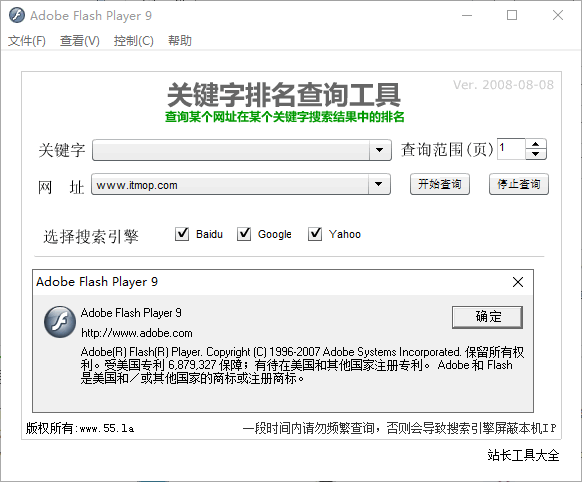Toggle the Yahoo search engine checkbox

[315, 234]
